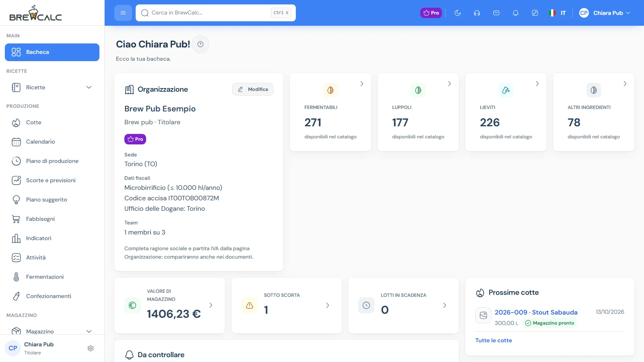Screen dimensions: 644x362
Task: Open the mail inbox icon
Action: click(496, 13)
